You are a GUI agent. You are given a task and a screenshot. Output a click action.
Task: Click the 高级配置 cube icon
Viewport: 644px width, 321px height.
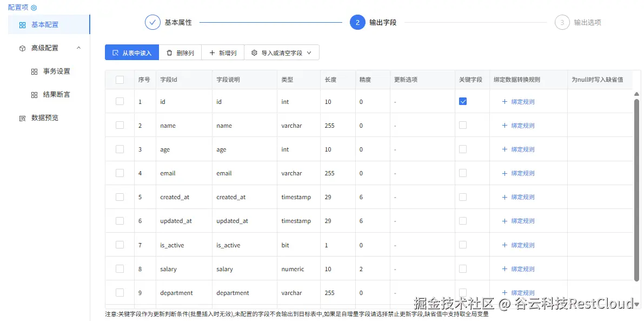[23, 49]
